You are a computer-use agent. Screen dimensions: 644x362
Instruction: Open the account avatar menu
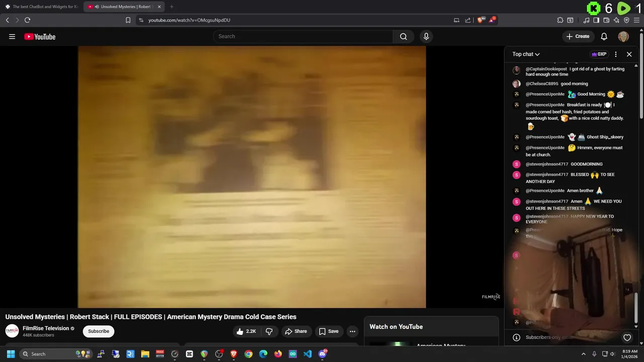(623, 36)
